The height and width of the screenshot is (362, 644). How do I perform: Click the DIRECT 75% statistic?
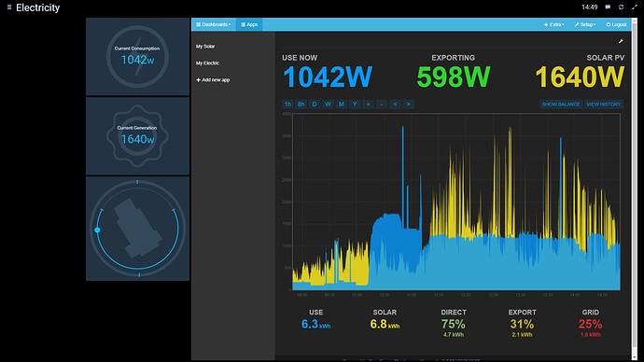(x=454, y=324)
